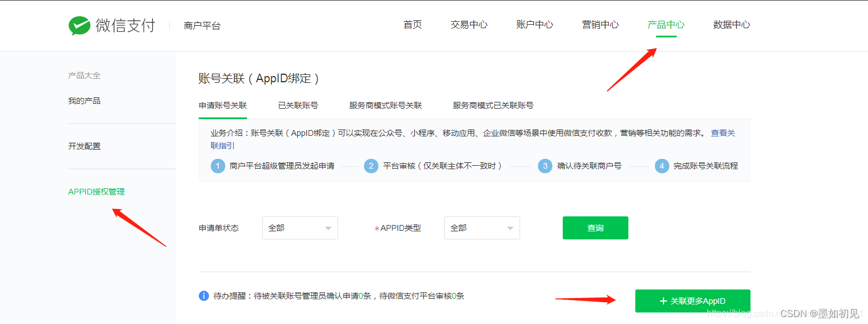Switch to the 申请账号关联 tab
The width and height of the screenshot is (868, 324).
(223, 105)
